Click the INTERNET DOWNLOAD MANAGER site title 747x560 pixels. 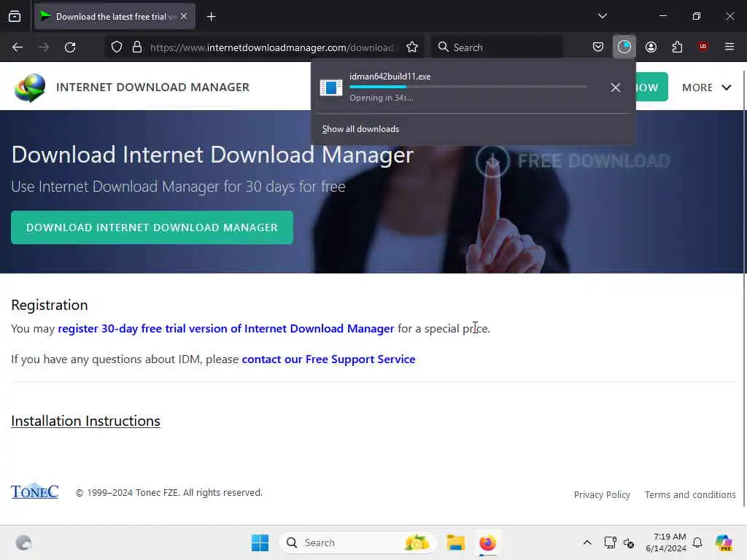[x=152, y=87]
